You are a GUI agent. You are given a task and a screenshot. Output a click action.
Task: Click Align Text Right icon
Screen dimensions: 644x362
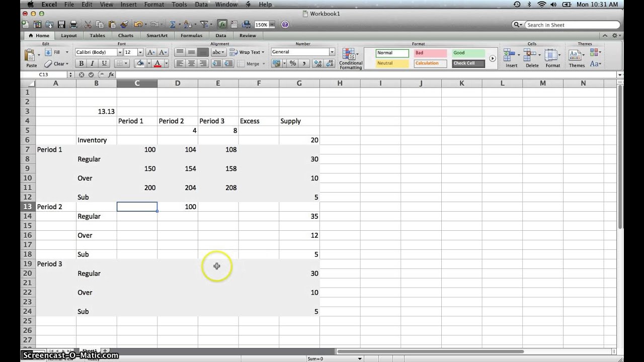tap(203, 63)
